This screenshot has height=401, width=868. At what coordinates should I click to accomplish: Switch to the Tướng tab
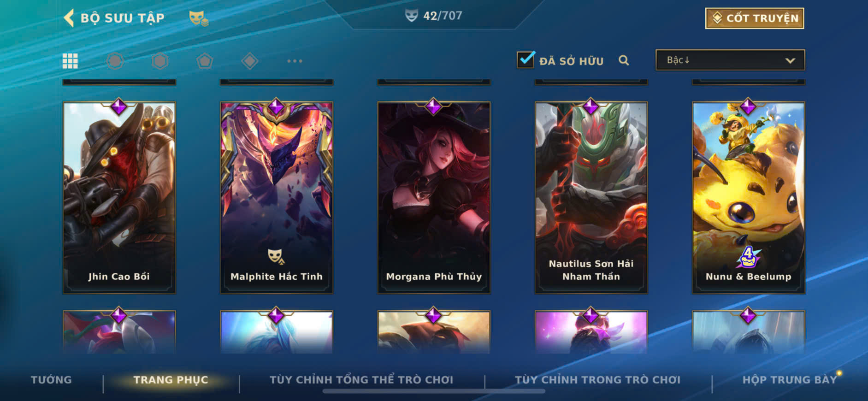[x=51, y=380]
